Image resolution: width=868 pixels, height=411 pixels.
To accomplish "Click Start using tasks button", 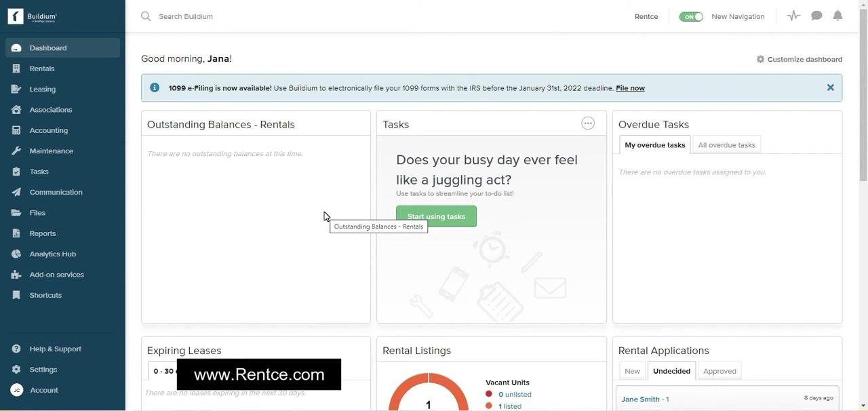I will click(436, 216).
